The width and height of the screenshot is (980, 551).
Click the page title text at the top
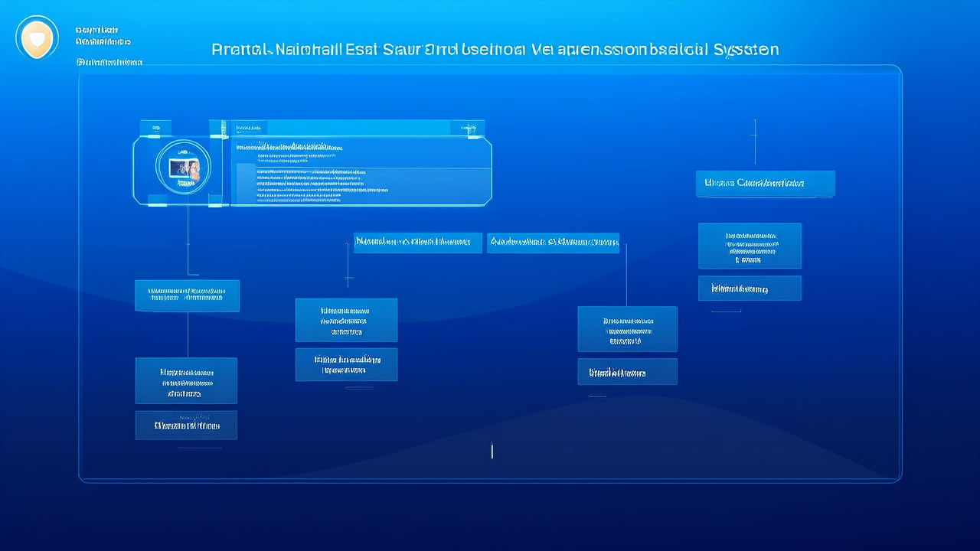[x=495, y=50]
